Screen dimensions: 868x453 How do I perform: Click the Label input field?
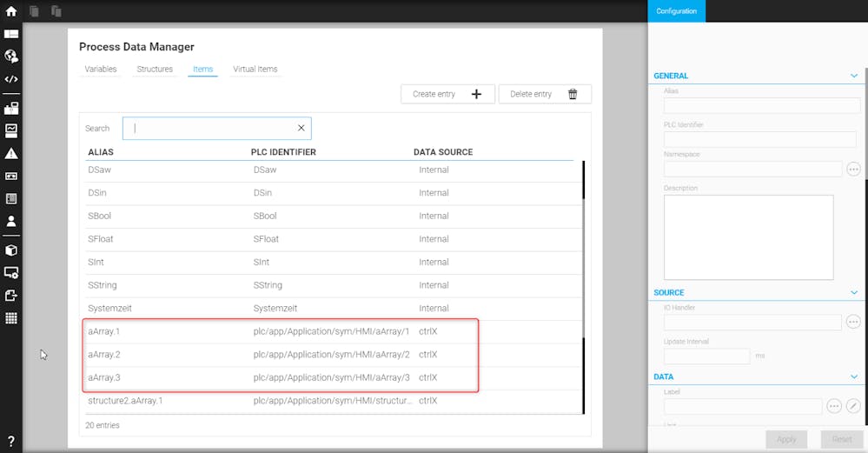pos(742,406)
